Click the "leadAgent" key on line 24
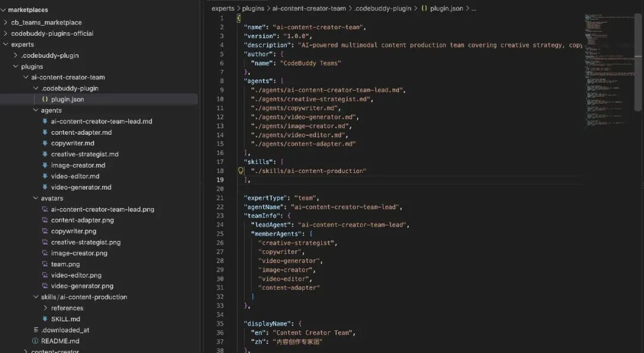The width and height of the screenshot is (644, 353). click(272, 224)
